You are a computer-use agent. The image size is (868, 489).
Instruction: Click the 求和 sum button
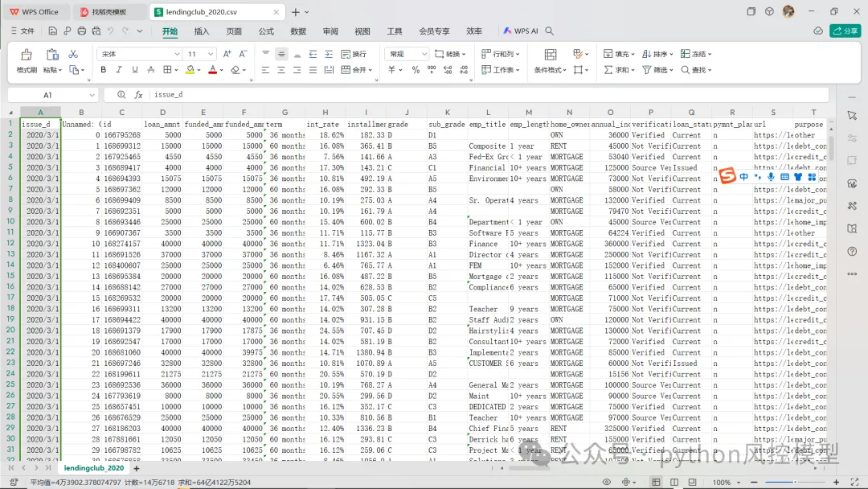pyautogui.click(x=618, y=70)
